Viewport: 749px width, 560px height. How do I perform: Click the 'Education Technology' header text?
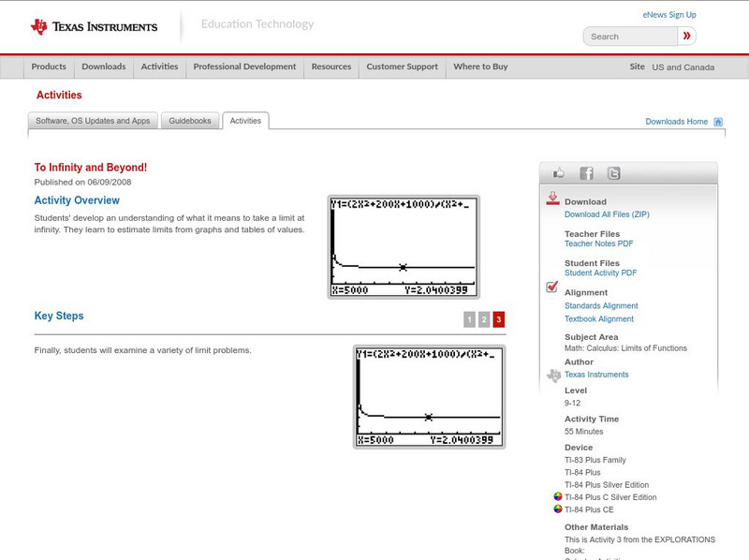[x=257, y=24]
